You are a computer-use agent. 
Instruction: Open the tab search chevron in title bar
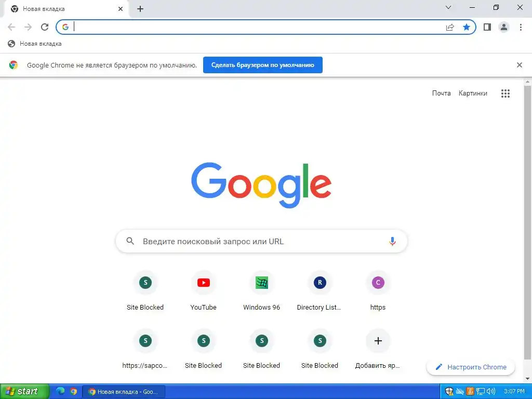[448, 7]
